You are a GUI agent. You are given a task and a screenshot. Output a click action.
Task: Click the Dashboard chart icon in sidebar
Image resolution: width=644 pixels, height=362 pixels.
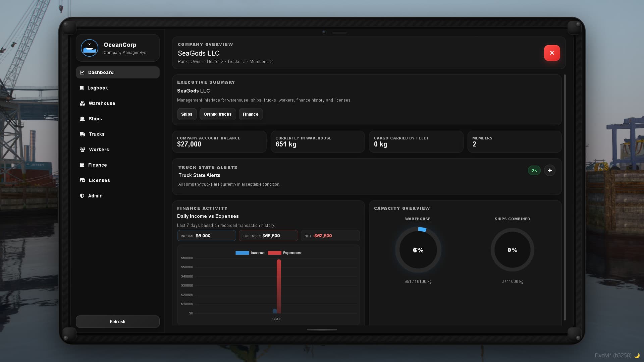tap(82, 72)
